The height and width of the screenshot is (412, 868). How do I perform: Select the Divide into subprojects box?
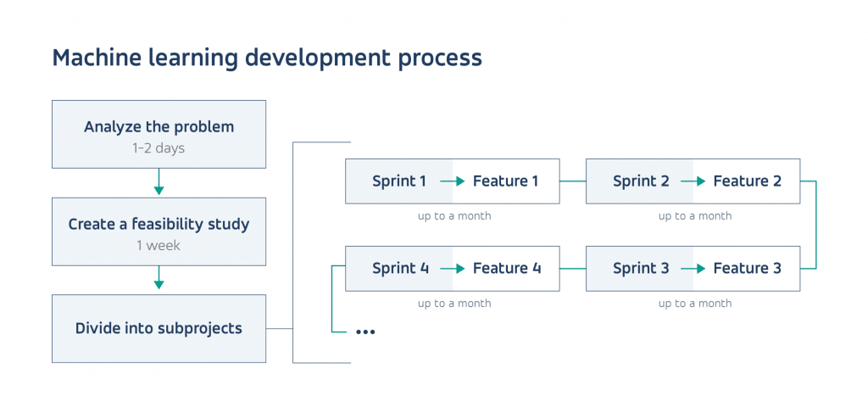[x=159, y=329]
